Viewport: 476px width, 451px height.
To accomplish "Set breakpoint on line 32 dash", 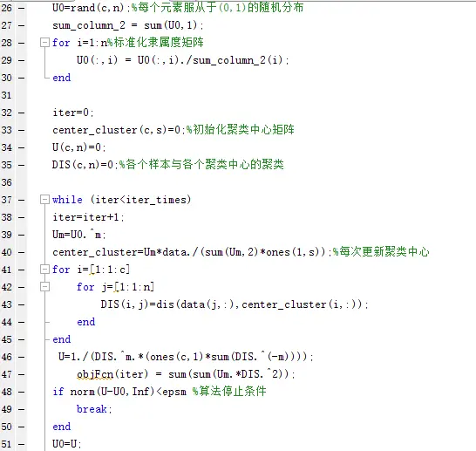I will [21, 113].
